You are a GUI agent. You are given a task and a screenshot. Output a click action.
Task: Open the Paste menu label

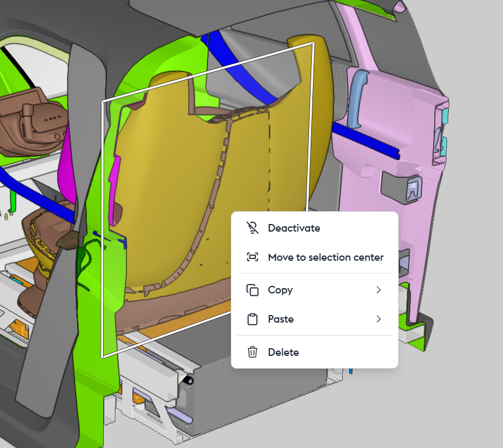(x=281, y=319)
